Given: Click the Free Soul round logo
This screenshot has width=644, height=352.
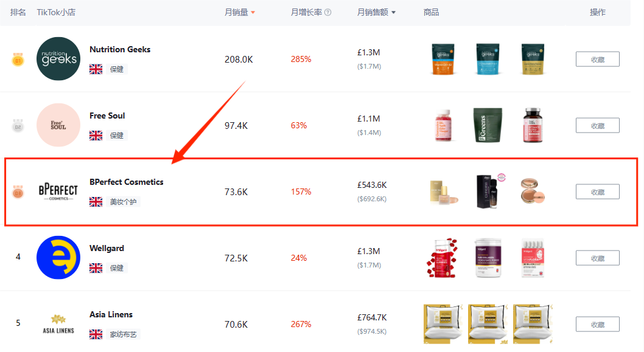Looking at the screenshot, I should [x=58, y=125].
